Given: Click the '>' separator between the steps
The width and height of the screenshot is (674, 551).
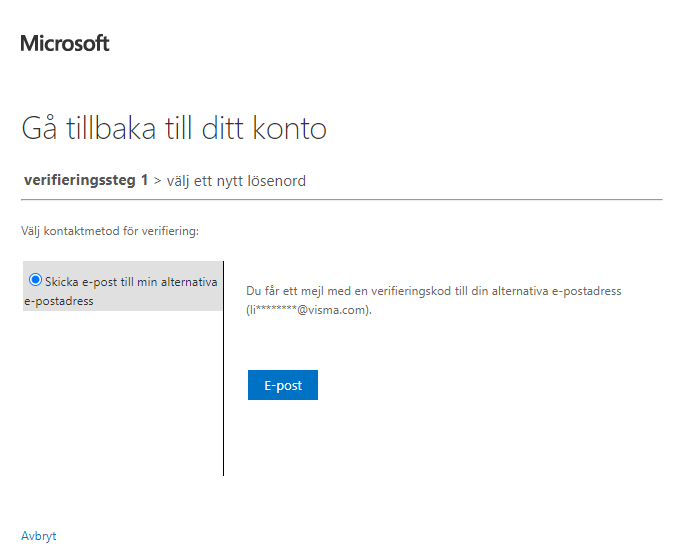Looking at the screenshot, I should 157,181.
